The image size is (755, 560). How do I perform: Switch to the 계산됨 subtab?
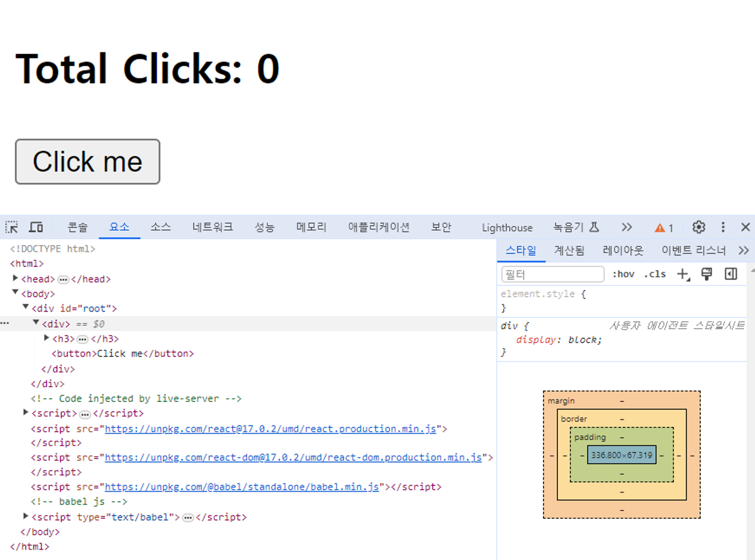[x=569, y=250]
